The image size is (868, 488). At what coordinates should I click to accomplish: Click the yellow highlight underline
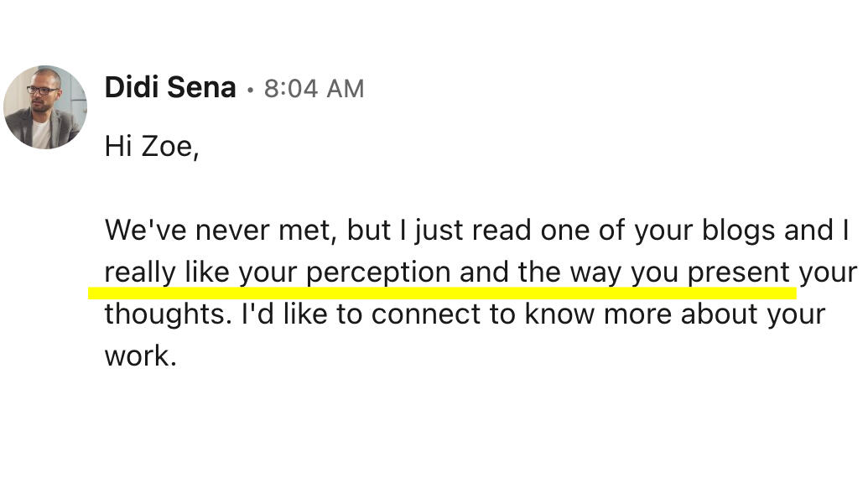(x=441, y=293)
